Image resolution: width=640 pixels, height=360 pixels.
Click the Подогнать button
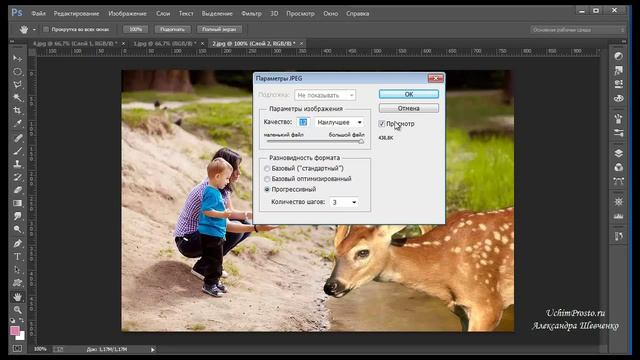172,29
